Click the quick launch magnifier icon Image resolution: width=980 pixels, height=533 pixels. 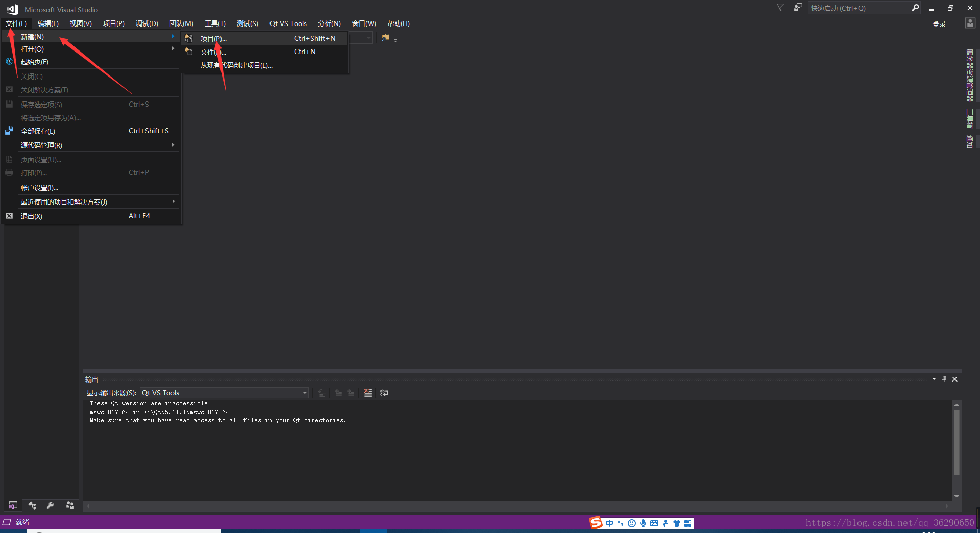(x=915, y=8)
